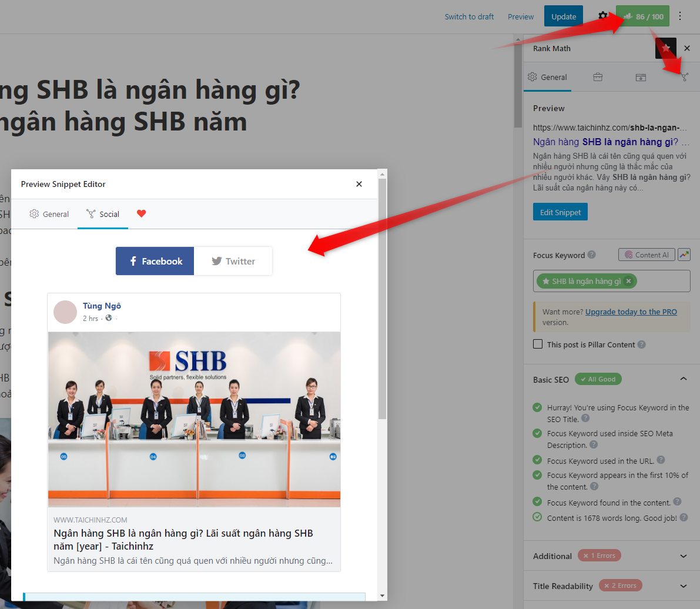
Task: Click the red heart tab icon
Action: point(141,213)
